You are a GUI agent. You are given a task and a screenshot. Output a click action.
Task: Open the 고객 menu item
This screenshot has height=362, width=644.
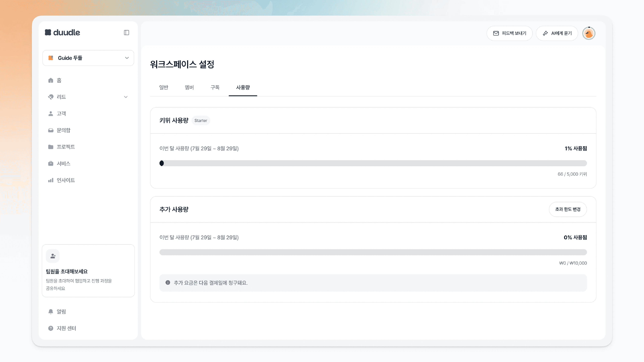coord(88,114)
